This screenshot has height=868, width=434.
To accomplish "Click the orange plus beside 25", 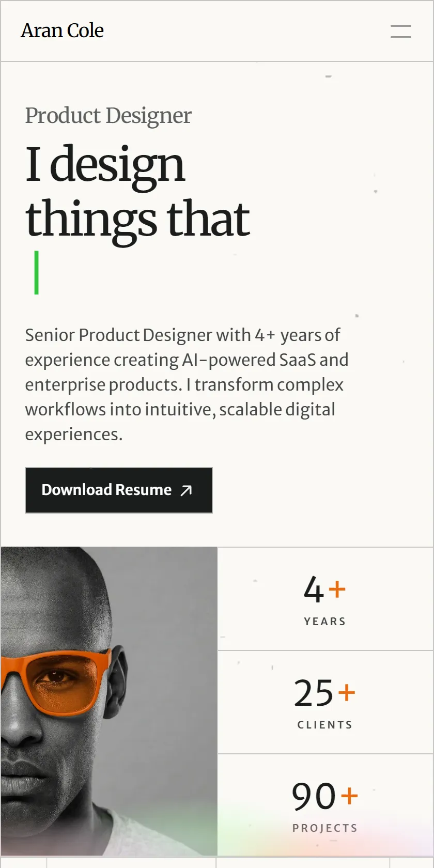I will click(x=347, y=692).
